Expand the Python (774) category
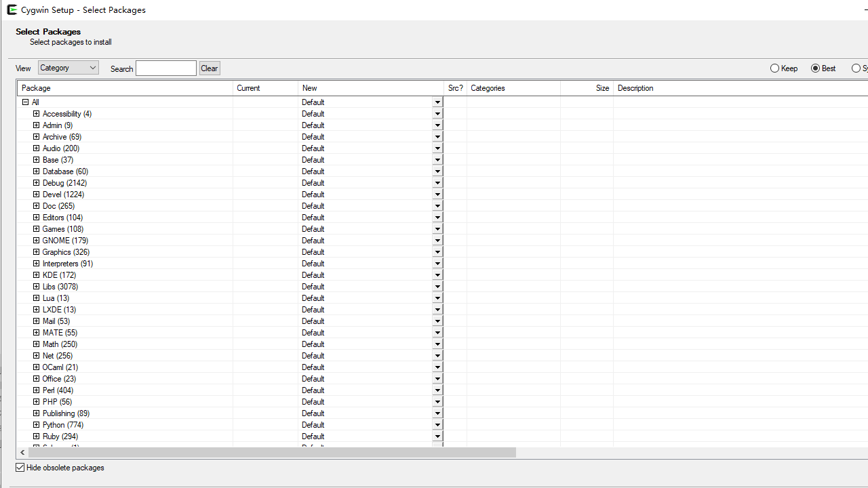 37,425
